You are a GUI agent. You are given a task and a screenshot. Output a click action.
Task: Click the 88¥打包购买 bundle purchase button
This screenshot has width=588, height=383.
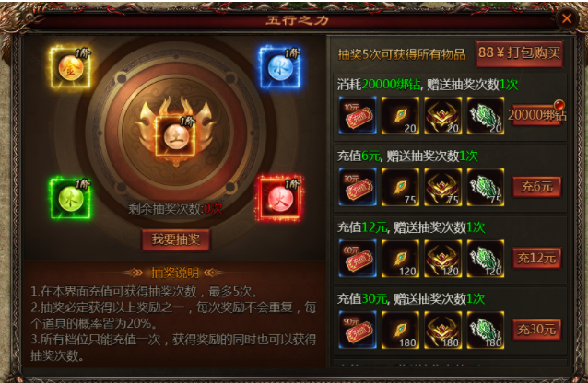(520, 53)
